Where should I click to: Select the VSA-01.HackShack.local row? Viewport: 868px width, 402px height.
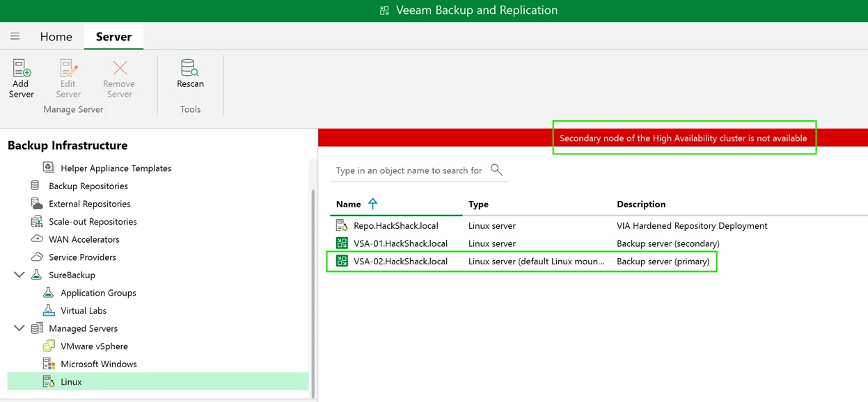point(400,243)
